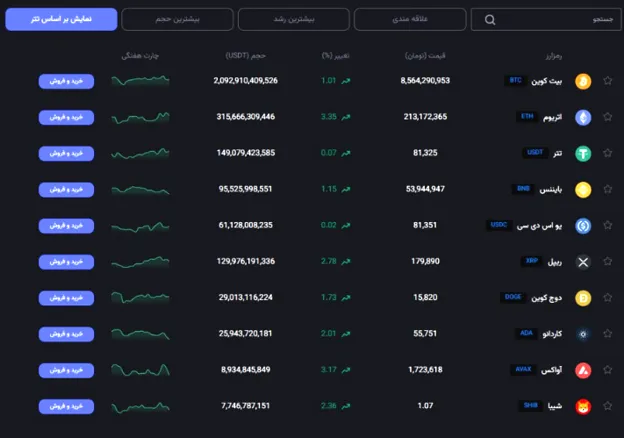Select the بیشترین رشد filter tab

[x=294, y=19]
